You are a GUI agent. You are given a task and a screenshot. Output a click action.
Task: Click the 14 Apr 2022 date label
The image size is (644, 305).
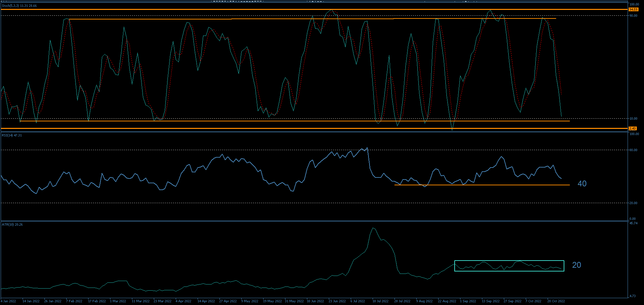click(x=206, y=301)
